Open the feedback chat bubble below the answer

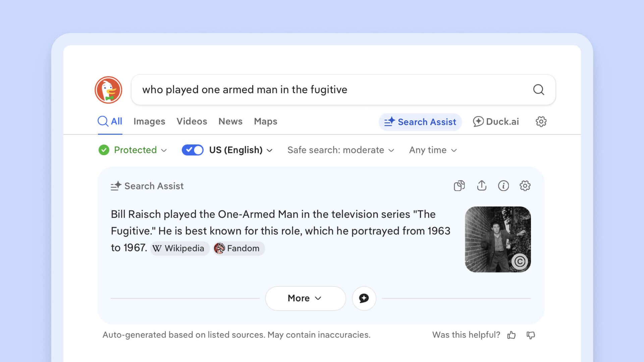364,298
